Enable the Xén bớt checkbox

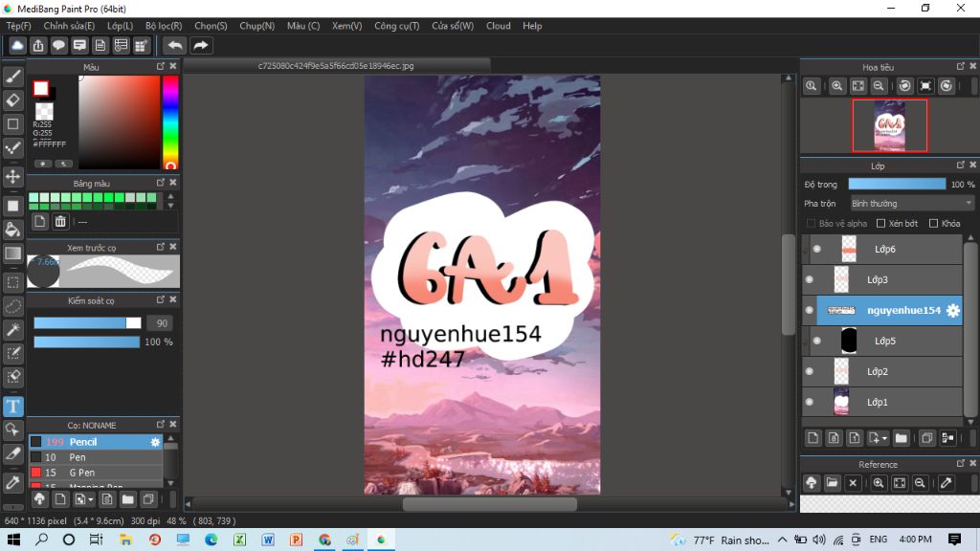point(880,224)
